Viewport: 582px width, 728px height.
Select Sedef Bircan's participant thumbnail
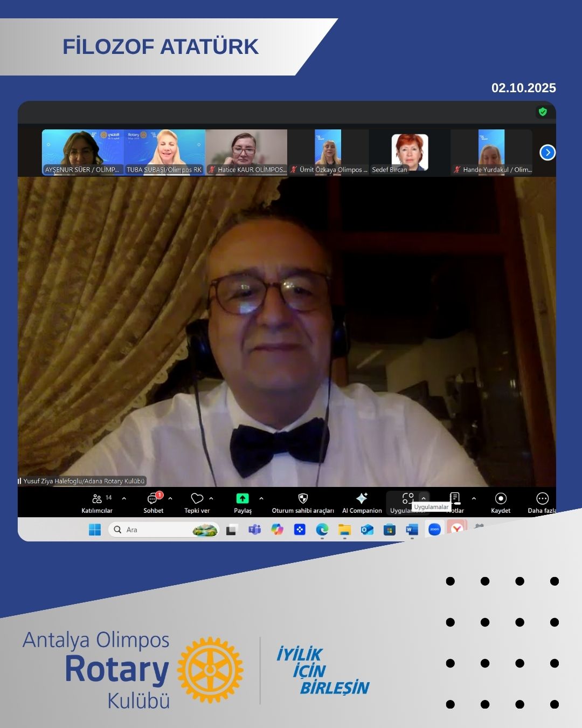coord(410,152)
